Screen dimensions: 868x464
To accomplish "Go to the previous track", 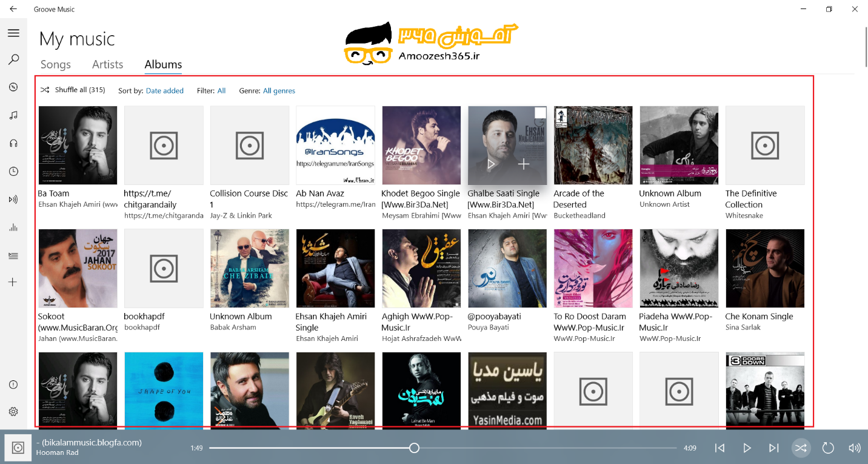I will pos(719,448).
